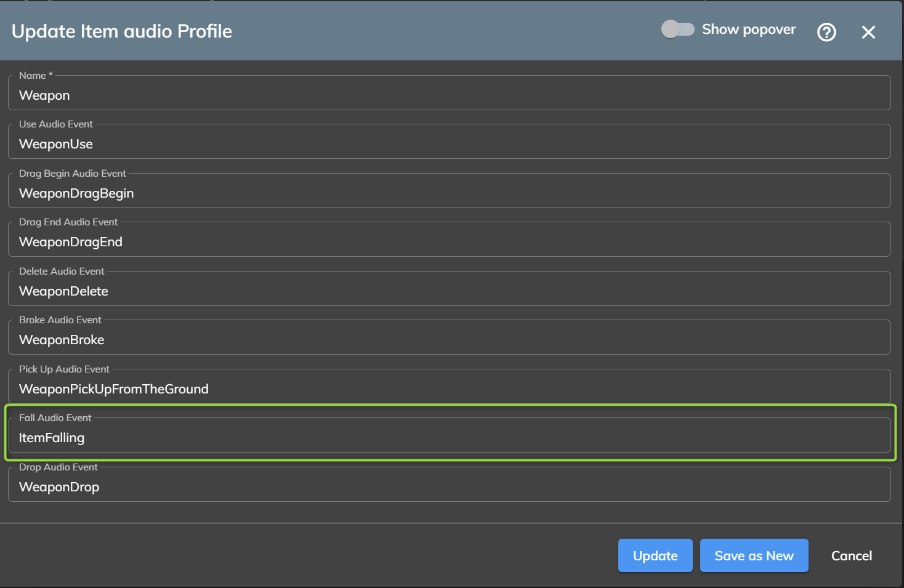The image size is (904, 588).
Task: Click the 'Drag End Audio Event' label text
Action: pyautogui.click(x=68, y=222)
